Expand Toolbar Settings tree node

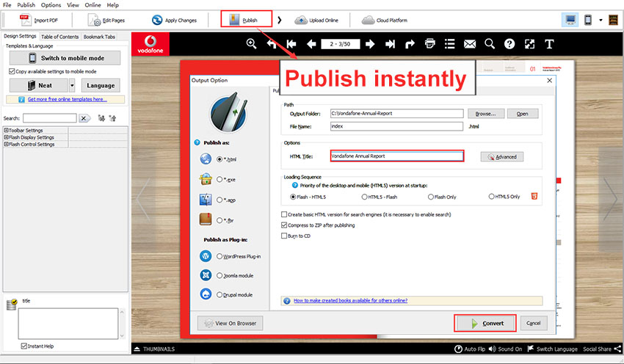coord(6,130)
